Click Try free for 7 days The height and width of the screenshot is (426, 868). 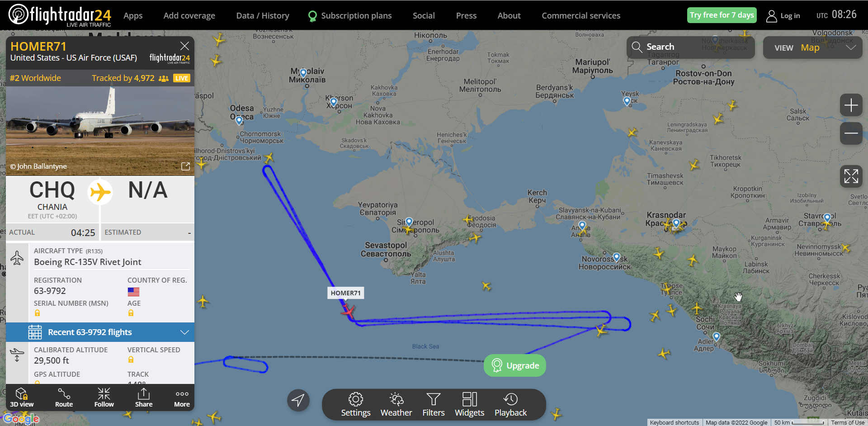click(722, 15)
